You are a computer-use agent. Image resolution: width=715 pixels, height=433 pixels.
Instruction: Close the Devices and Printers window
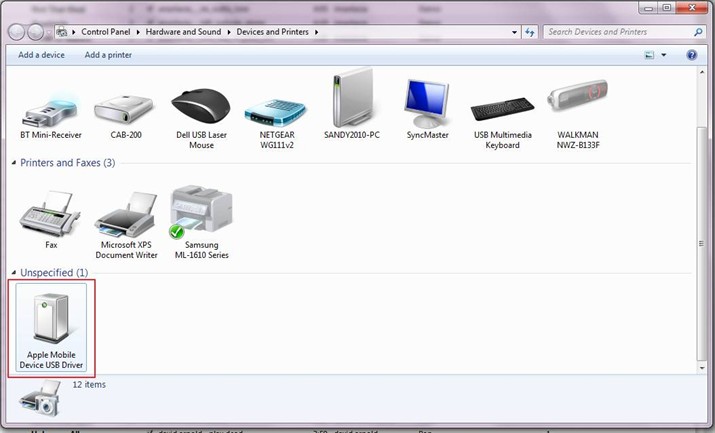691,7
